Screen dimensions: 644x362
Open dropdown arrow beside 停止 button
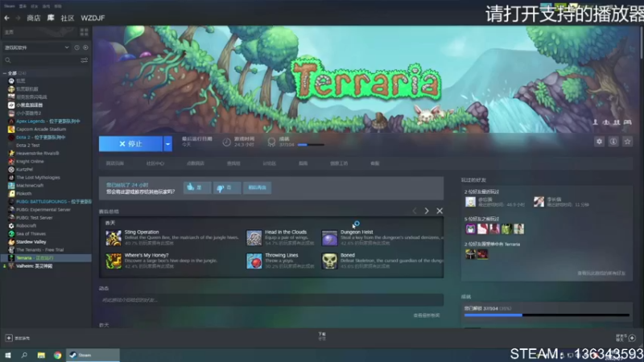pos(167,144)
